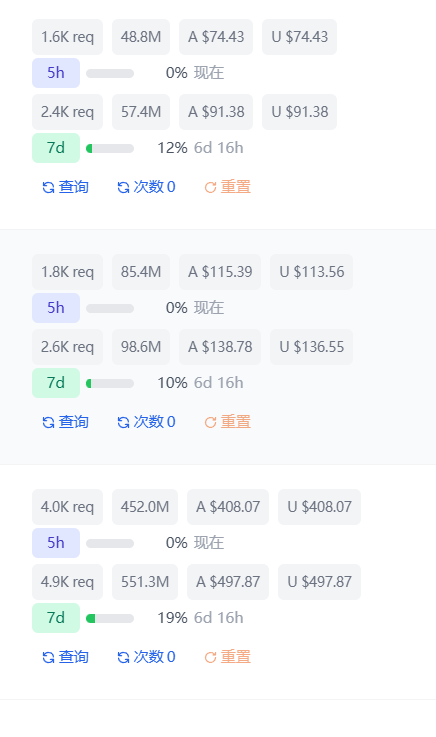This screenshot has height=737, width=436.
Task: Select the 5h badge above 2.4K req
Action: [56, 73]
